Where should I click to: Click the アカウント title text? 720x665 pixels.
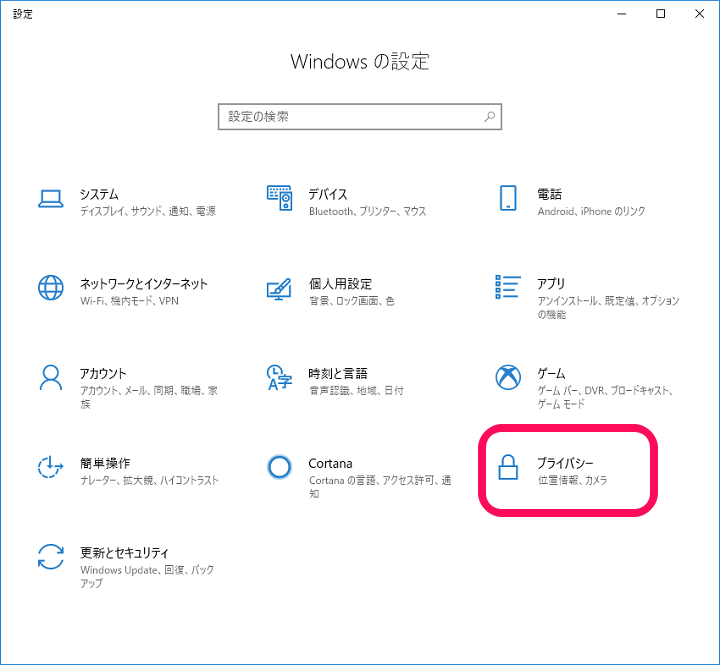click(103, 373)
